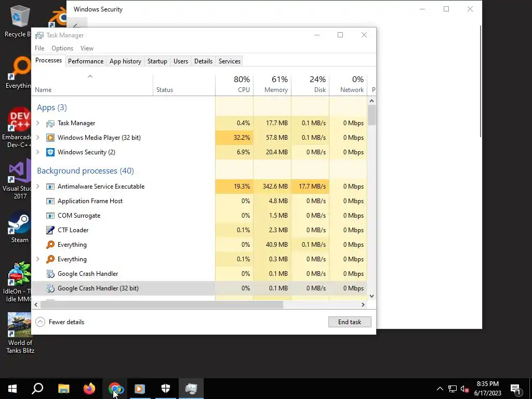Viewport: 532px width, 399px height.
Task: Click the vertical scrollbar down arrow
Action: coord(371,296)
